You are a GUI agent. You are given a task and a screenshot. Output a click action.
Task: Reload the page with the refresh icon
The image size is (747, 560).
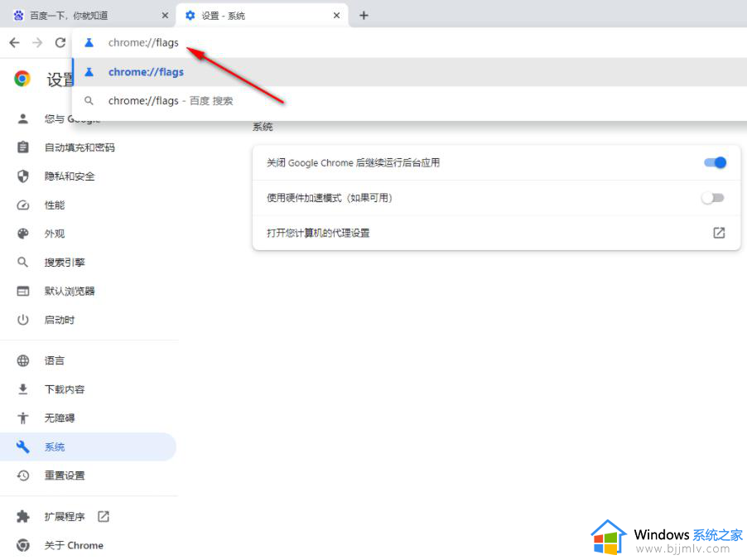[60, 43]
